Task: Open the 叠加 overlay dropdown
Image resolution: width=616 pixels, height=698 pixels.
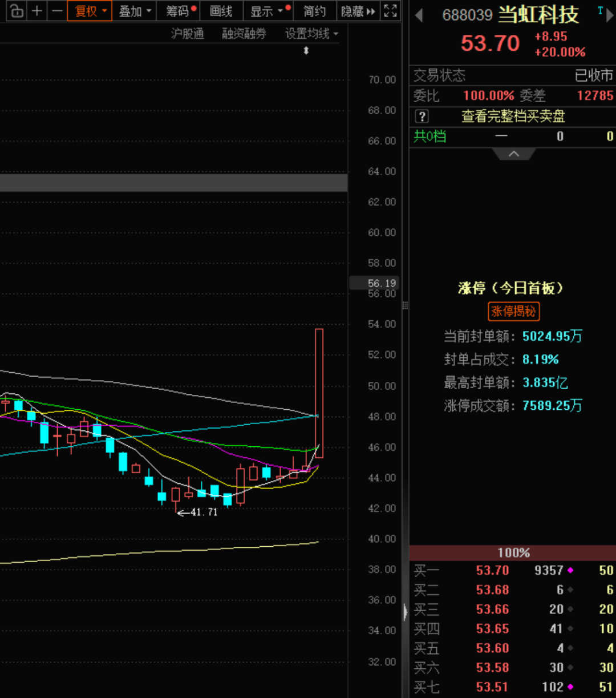Action: [135, 11]
